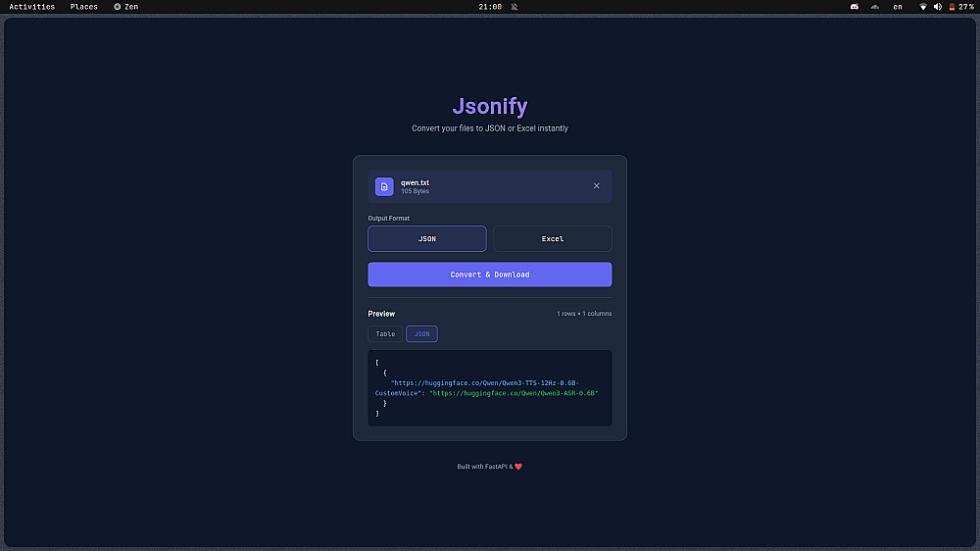The image size is (980, 551).
Task: Click the Built with FastAPI footer text
Action: pos(489,467)
